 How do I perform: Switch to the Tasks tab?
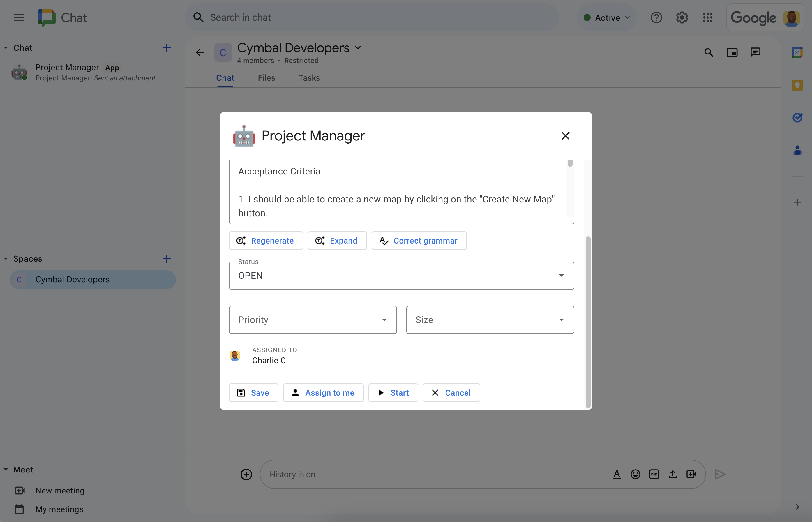pos(309,77)
